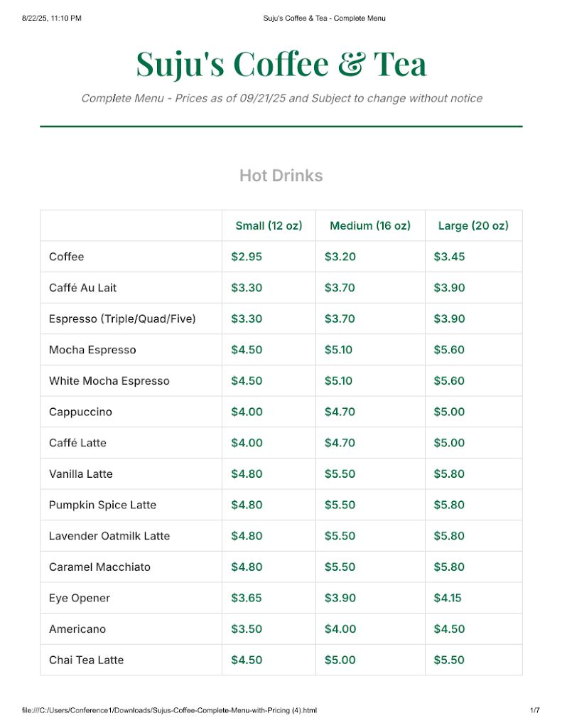
Task: Select the Espresso (Triple/Quad/Five) row label
Action: click(x=122, y=319)
